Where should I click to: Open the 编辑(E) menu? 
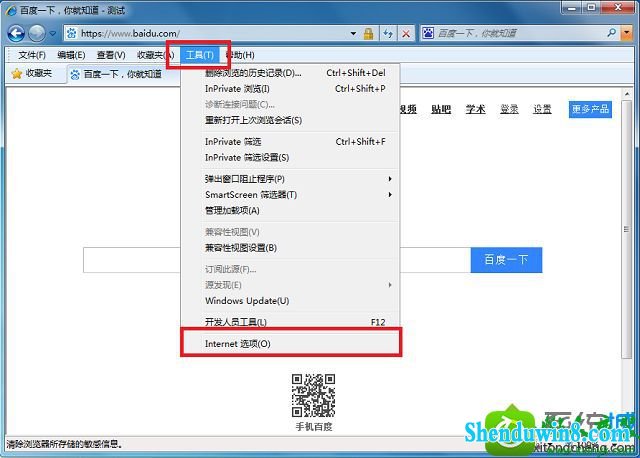71,55
